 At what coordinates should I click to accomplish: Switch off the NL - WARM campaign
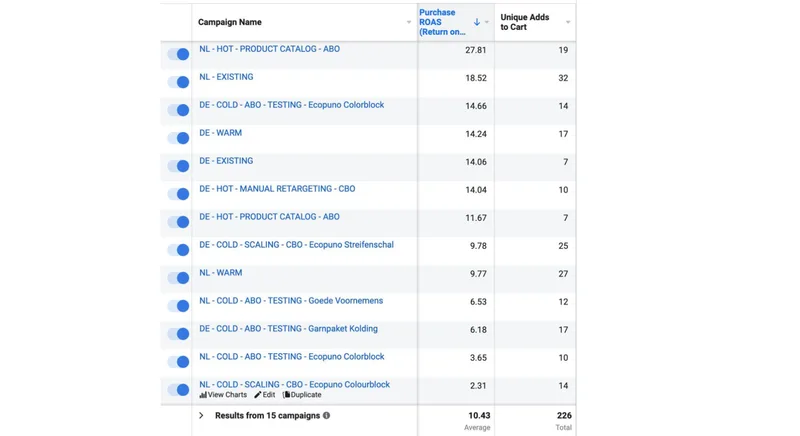(x=178, y=278)
